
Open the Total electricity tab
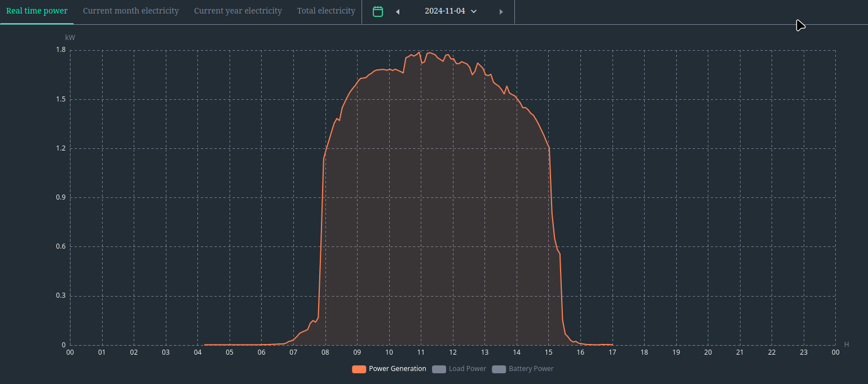(x=326, y=11)
